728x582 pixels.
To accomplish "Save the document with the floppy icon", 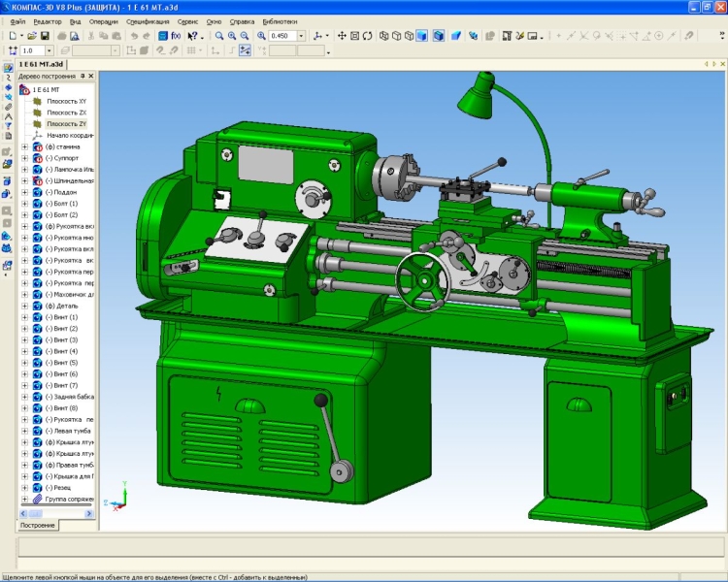I will click(45, 36).
